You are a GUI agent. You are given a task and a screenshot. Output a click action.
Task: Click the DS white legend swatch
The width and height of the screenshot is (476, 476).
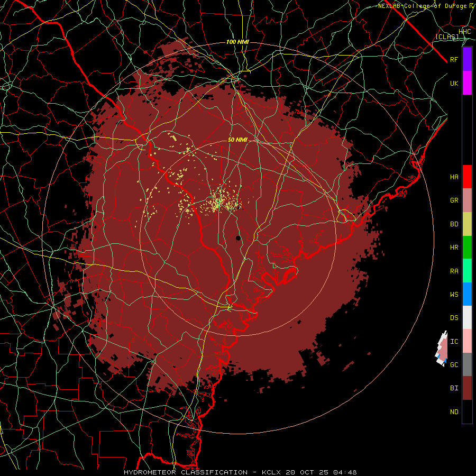[x=467, y=317]
